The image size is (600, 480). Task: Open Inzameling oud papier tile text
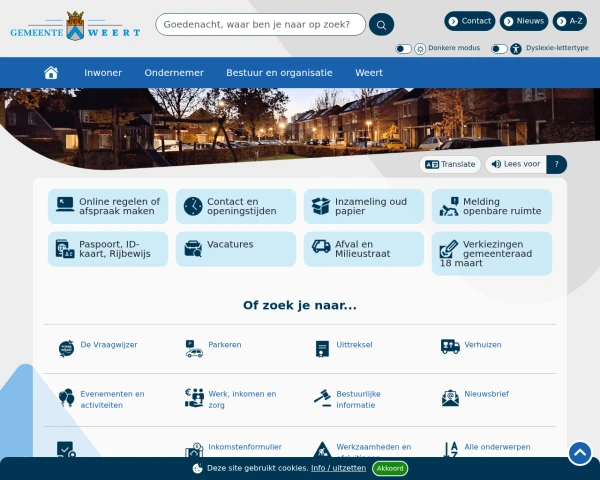[x=370, y=206]
